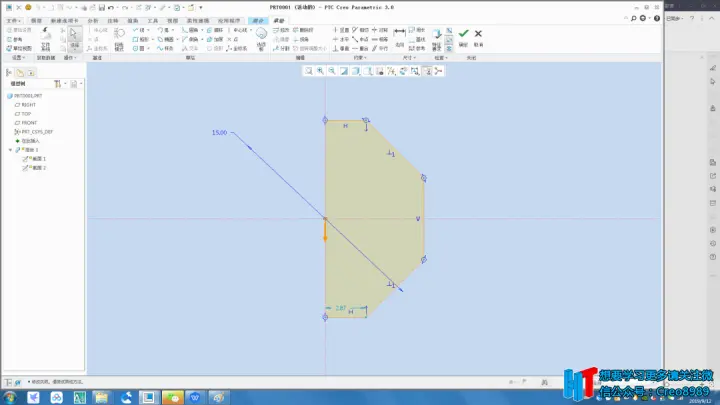Click the Zoom Out magnifier icon
Screen dimensions: 720x405
332,71
